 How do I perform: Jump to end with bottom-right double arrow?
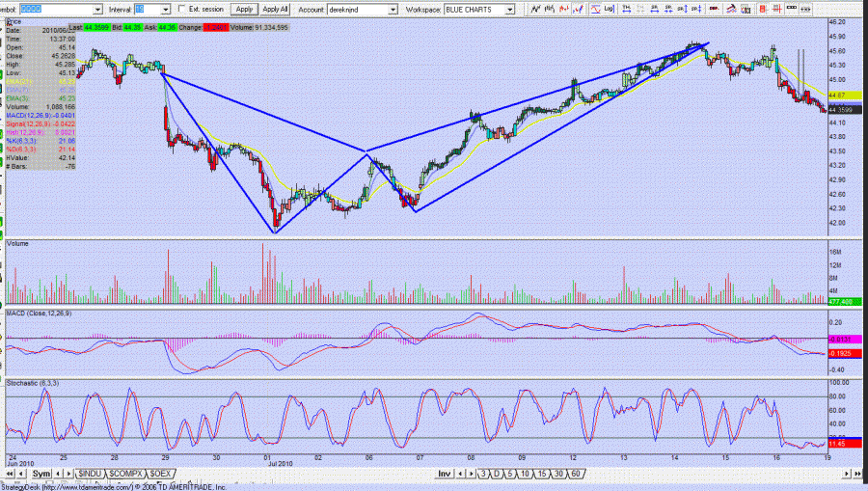click(x=857, y=474)
